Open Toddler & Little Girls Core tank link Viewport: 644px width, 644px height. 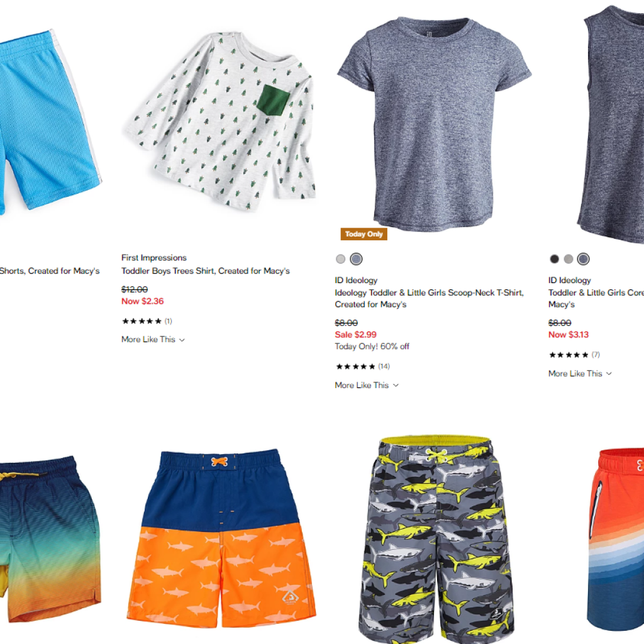click(596, 299)
